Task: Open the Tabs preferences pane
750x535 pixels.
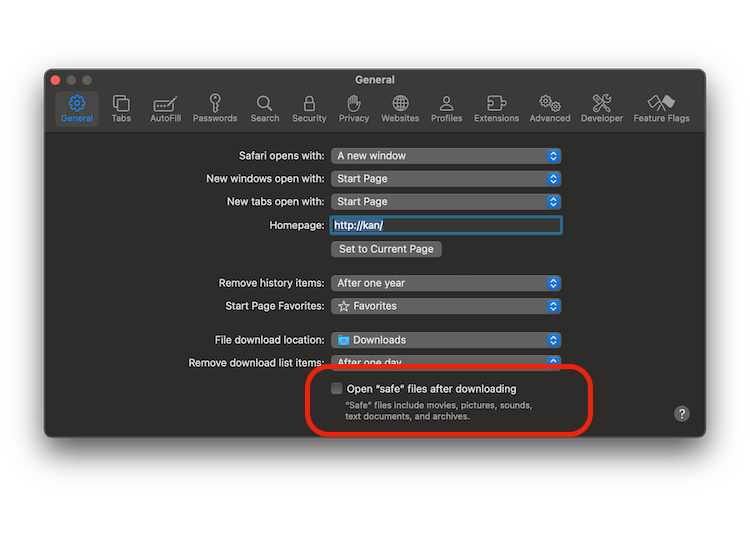Action: [121, 108]
